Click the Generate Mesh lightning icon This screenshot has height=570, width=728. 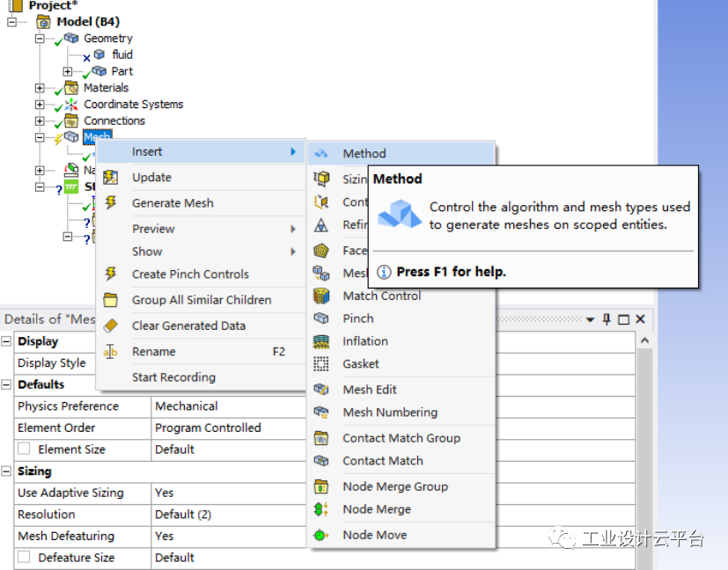(x=111, y=202)
